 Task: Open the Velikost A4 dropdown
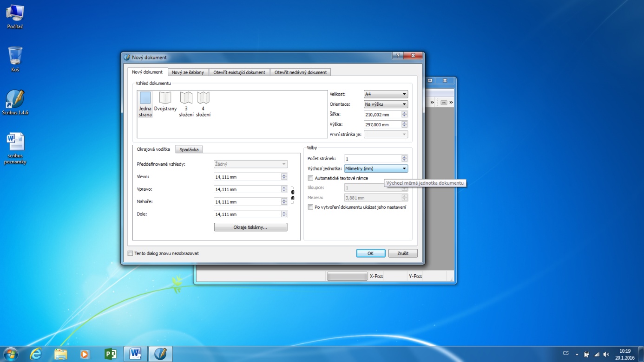click(386, 94)
